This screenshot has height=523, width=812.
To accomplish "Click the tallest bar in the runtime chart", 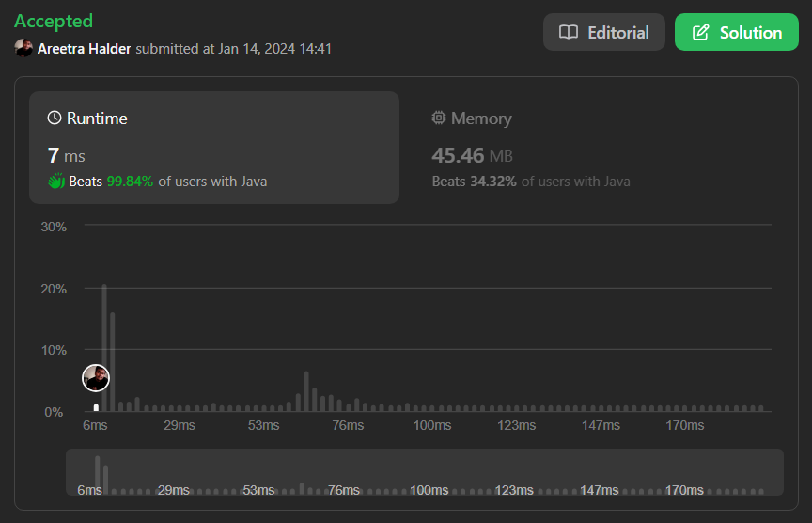I will [x=104, y=348].
